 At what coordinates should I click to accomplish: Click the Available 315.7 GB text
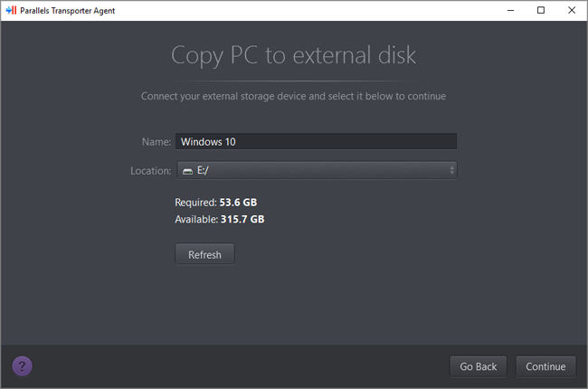click(220, 219)
